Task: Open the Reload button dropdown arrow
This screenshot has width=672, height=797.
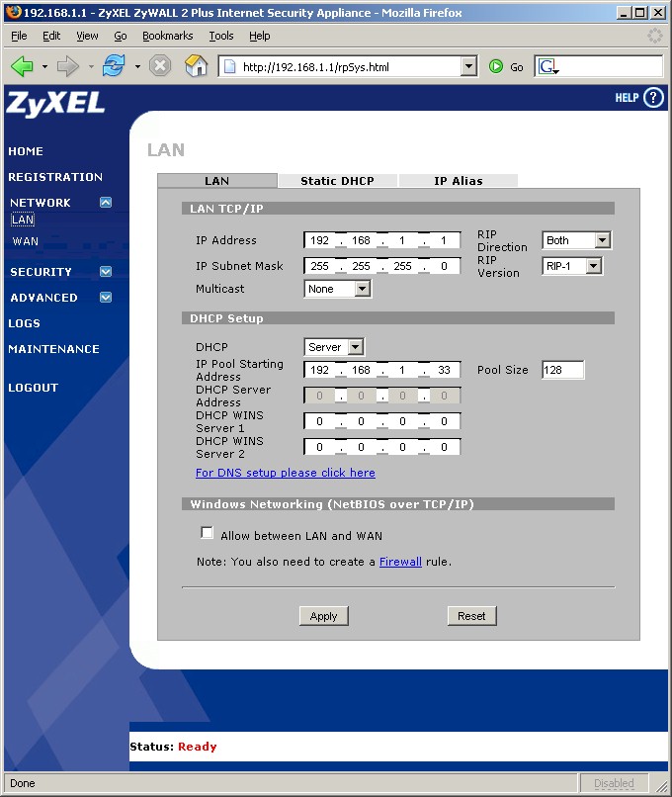Action: [137, 66]
